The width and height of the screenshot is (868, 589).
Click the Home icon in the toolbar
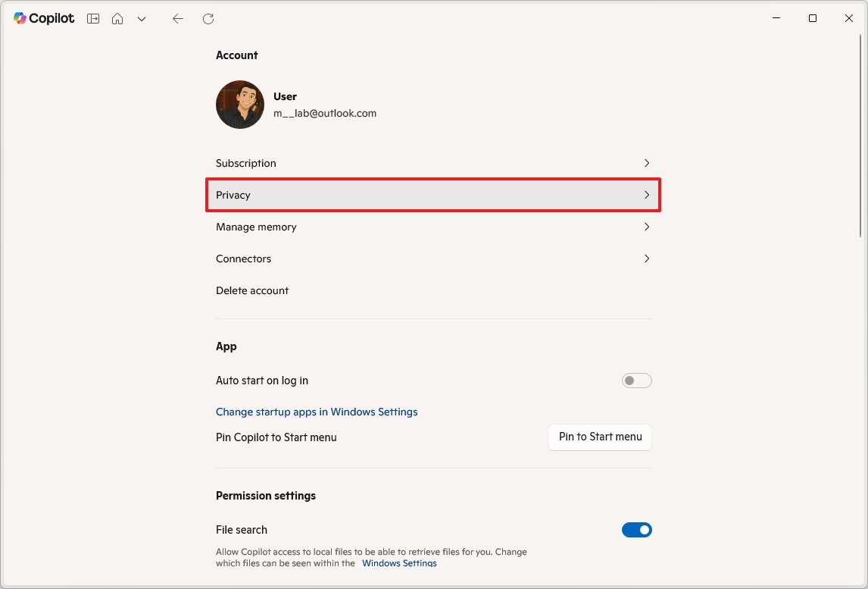point(117,18)
